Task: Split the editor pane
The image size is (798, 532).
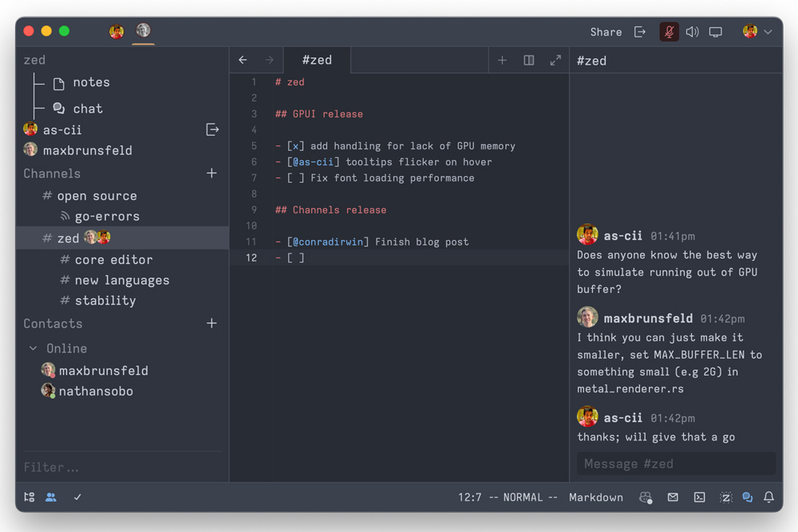Action: coord(529,60)
